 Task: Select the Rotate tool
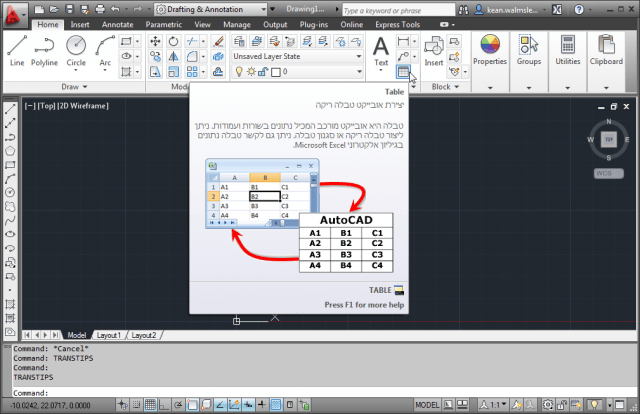[173, 41]
